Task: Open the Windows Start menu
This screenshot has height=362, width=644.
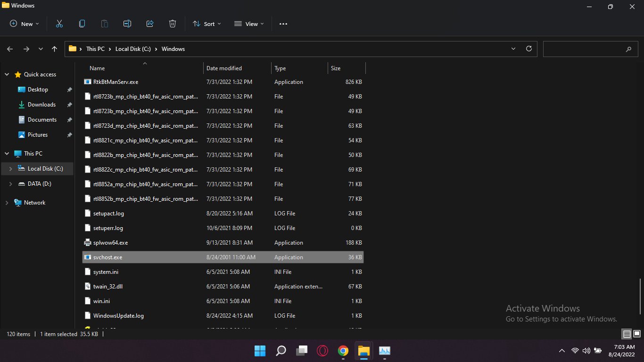Action: point(260,351)
